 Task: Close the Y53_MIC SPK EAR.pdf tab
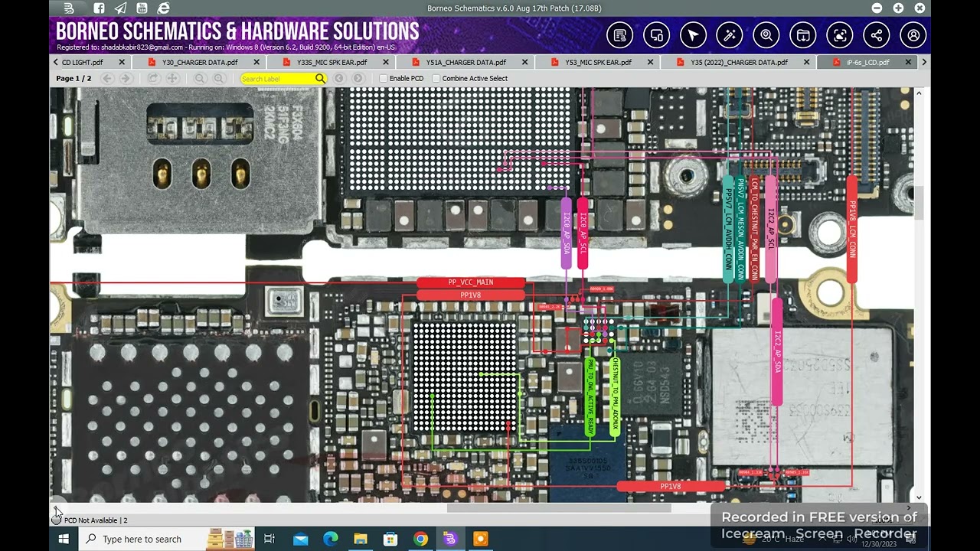(x=651, y=62)
